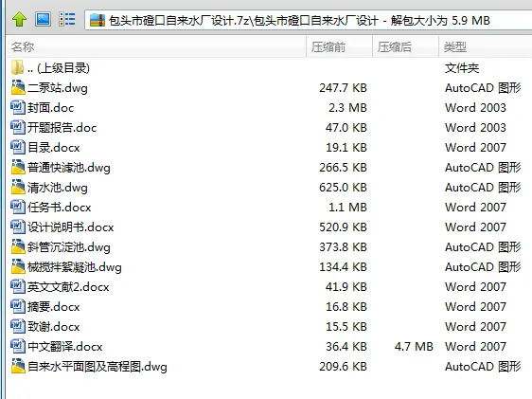Image resolution: width=532 pixels, height=399 pixels.
Task: Click the archive path address field
Action: [x=308, y=20]
